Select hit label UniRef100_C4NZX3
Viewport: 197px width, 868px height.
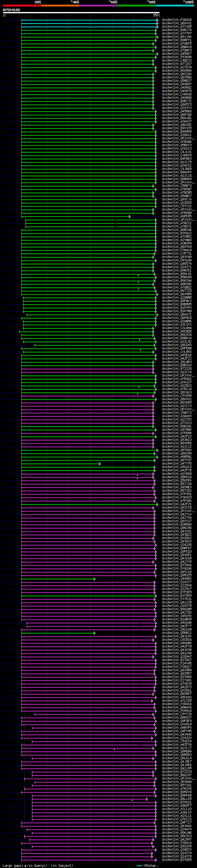pos(176,61)
